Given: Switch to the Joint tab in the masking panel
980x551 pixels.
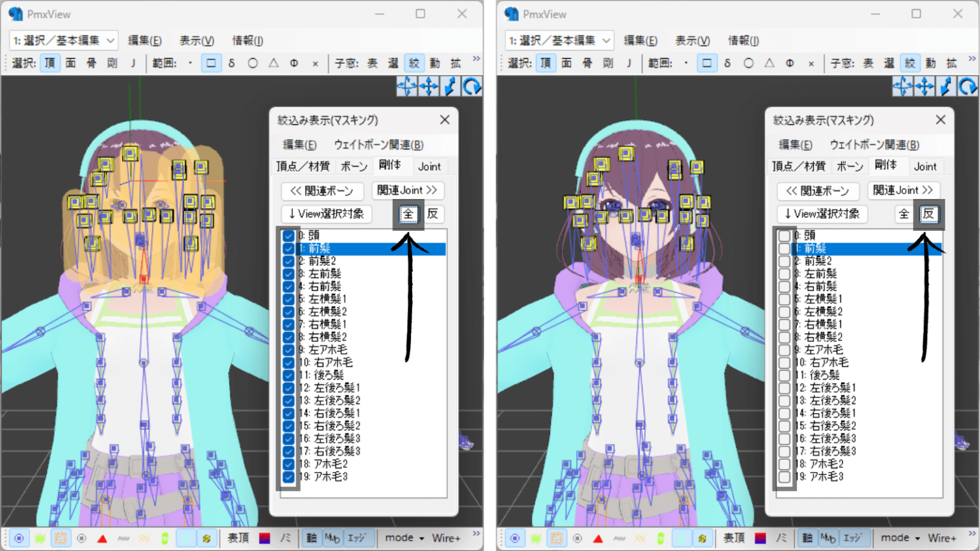Looking at the screenshot, I should pos(429,166).
